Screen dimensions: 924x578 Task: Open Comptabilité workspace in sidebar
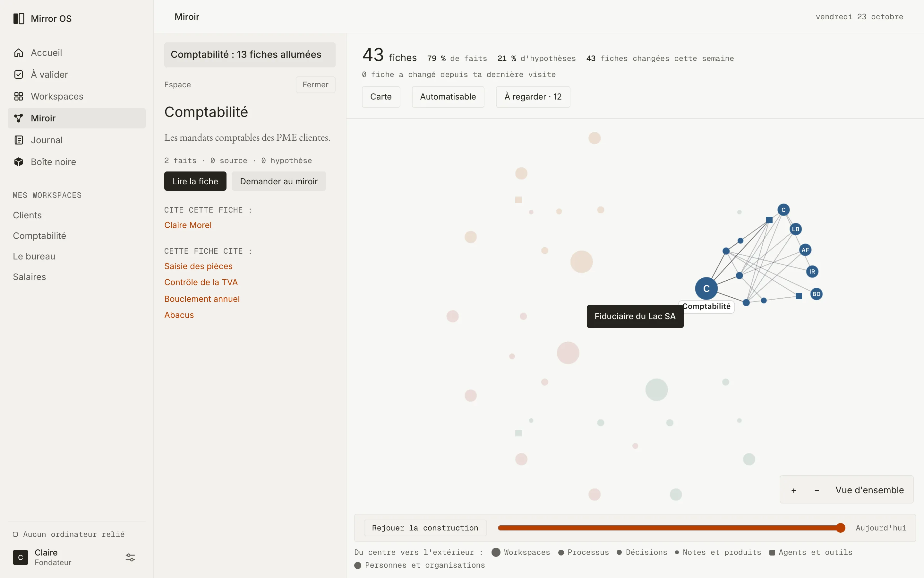tap(40, 236)
